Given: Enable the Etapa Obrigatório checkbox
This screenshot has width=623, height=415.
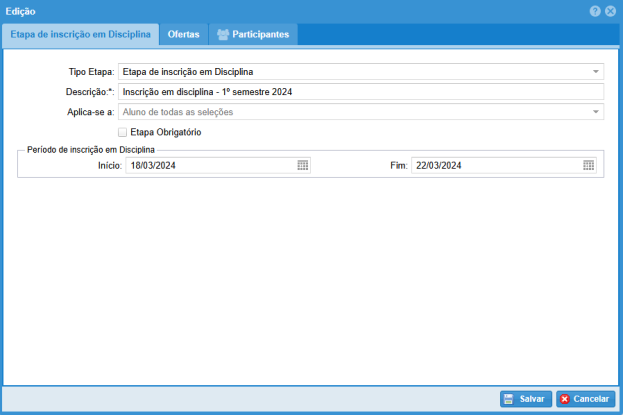Looking at the screenshot, I should point(123,131).
